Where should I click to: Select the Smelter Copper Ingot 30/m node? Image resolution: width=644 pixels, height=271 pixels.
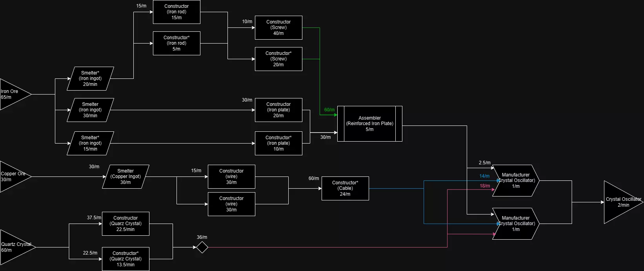coord(126,176)
